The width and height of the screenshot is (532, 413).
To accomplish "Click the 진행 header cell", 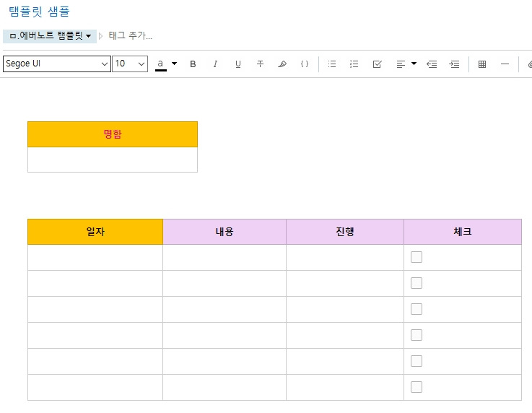I will (x=345, y=232).
